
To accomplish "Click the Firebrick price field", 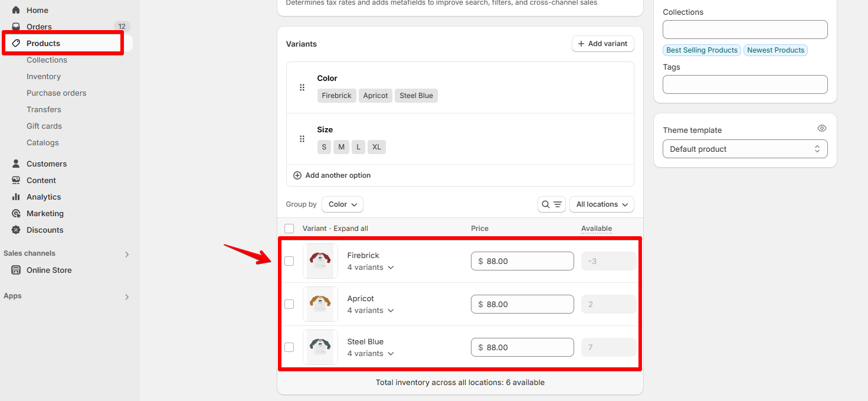I will click(522, 261).
